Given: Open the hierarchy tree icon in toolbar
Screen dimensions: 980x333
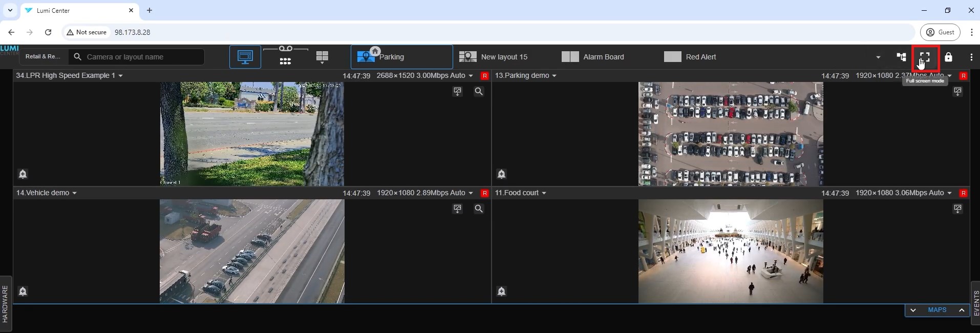Looking at the screenshot, I should (x=901, y=57).
